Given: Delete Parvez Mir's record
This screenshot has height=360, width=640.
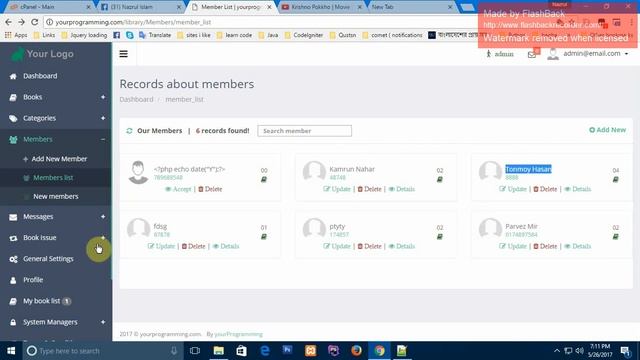Looking at the screenshot, I should click(x=545, y=246).
